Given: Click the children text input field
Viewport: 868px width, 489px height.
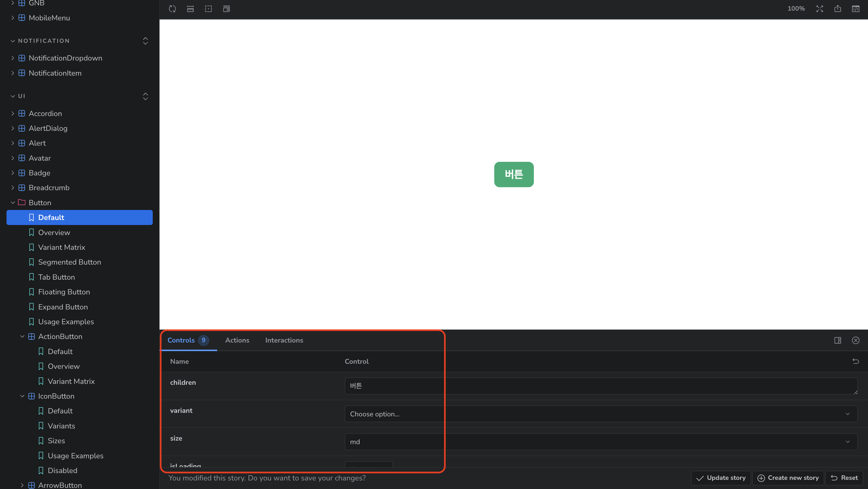Looking at the screenshot, I should (x=601, y=386).
